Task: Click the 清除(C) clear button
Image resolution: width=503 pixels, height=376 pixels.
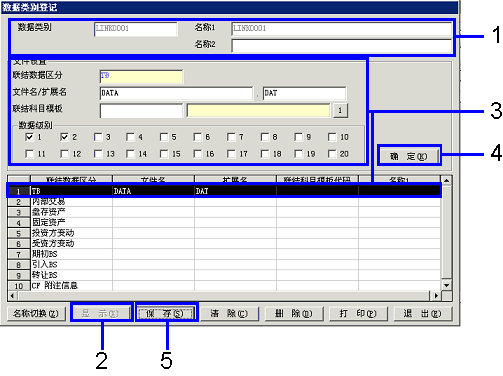Action: pyautogui.click(x=229, y=313)
